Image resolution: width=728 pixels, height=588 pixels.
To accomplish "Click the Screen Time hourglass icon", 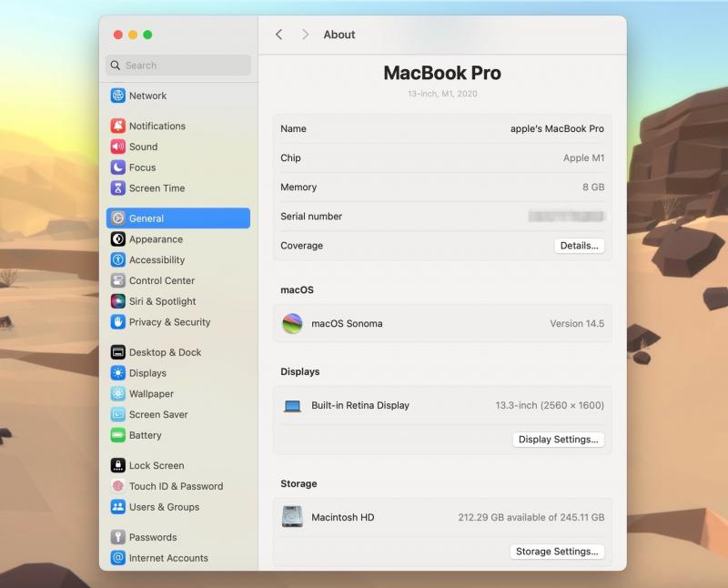I will (118, 188).
